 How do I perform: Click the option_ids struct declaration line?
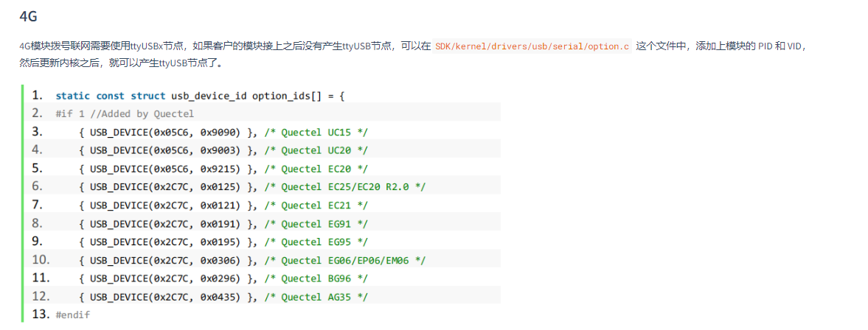[x=200, y=96]
